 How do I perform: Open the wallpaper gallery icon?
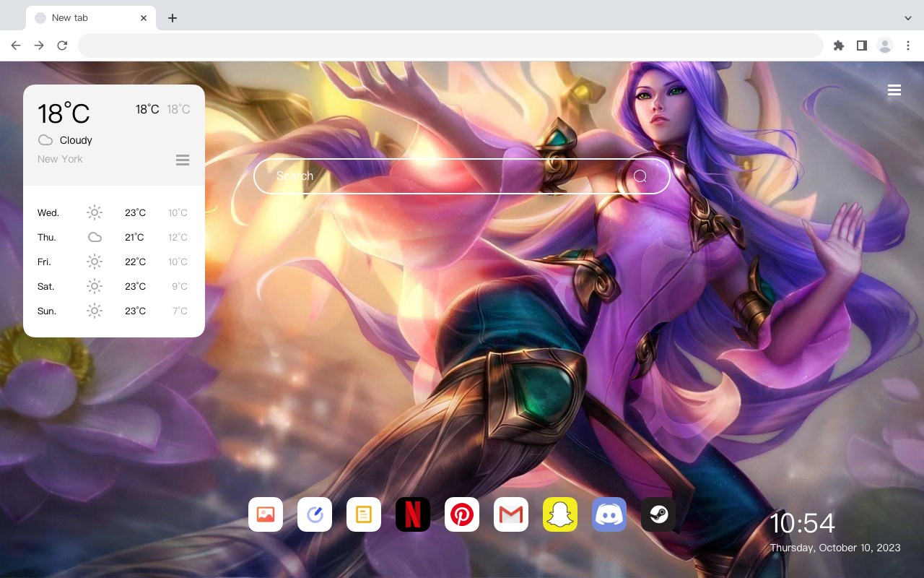(x=266, y=514)
